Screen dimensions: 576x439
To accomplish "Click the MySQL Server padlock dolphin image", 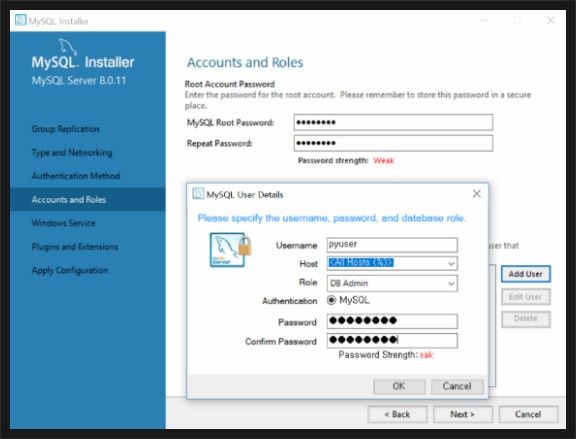I will coord(230,250).
